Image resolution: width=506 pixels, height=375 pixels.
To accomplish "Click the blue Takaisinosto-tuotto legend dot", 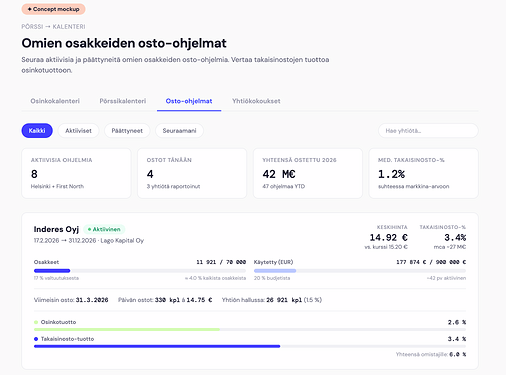I will (x=36, y=339).
